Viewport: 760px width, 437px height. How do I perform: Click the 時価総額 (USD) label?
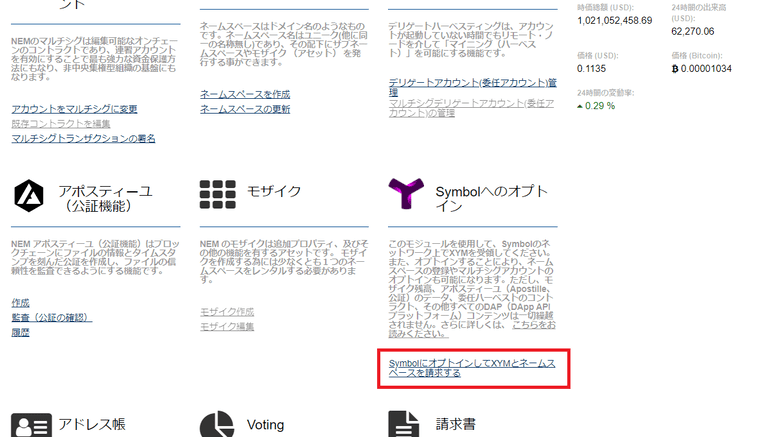tap(605, 8)
